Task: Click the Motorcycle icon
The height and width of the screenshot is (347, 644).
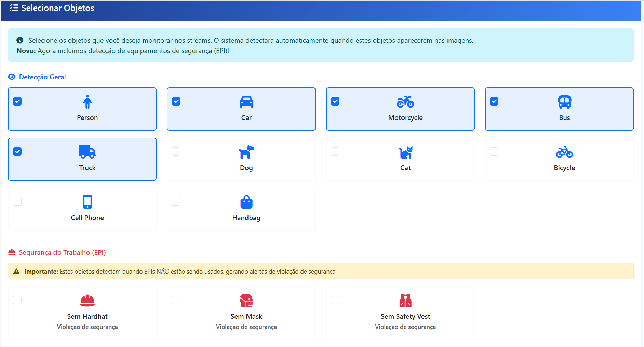Action: pyautogui.click(x=405, y=101)
